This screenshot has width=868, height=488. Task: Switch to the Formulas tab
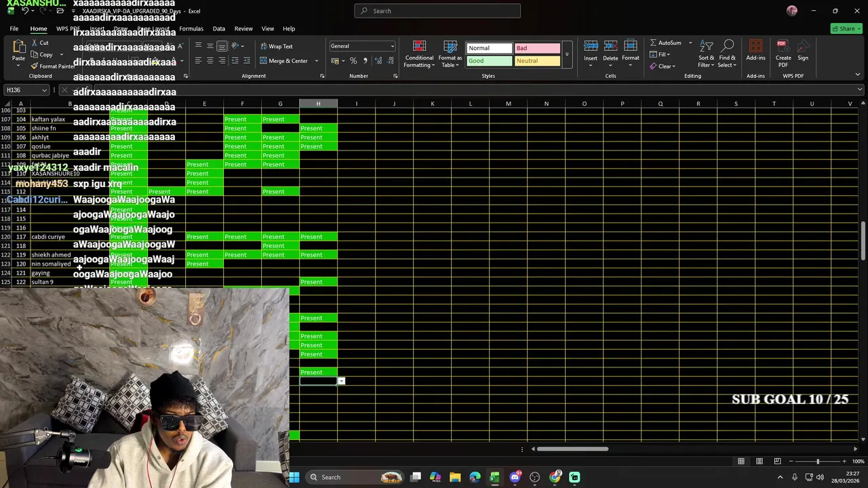click(191, 28)
